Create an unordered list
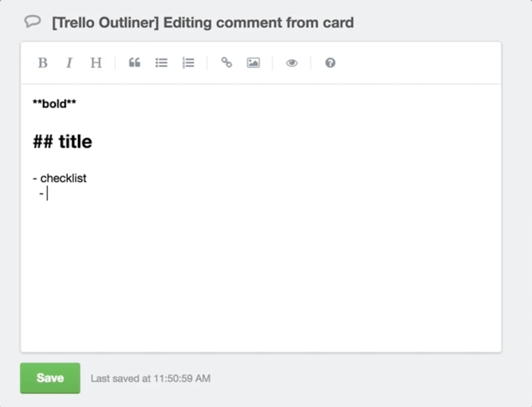Screen dimensions: 532x407 tap(161, 63)
